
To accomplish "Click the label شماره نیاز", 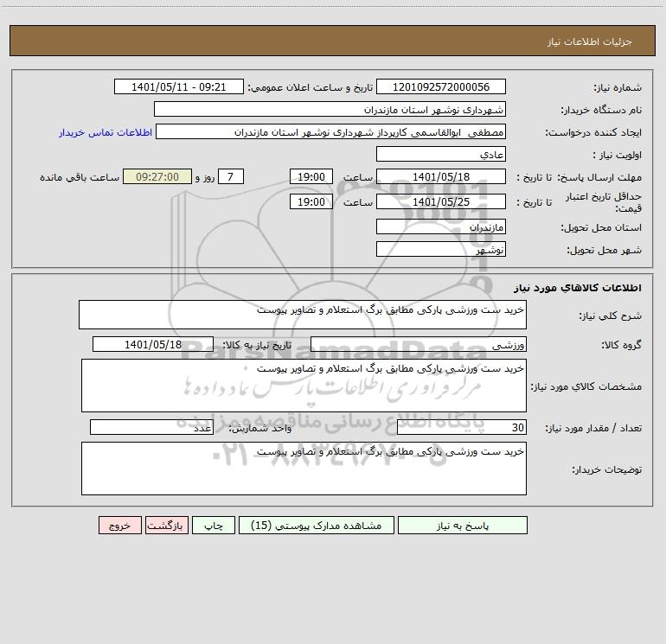I will (618, 88).
